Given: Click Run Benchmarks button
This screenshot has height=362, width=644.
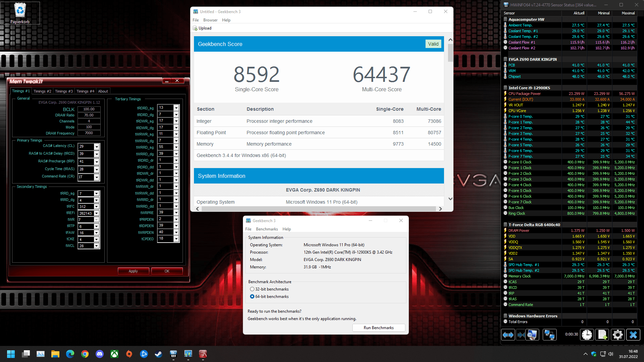Looking at the screenshot, I should (x=379, y=328).
